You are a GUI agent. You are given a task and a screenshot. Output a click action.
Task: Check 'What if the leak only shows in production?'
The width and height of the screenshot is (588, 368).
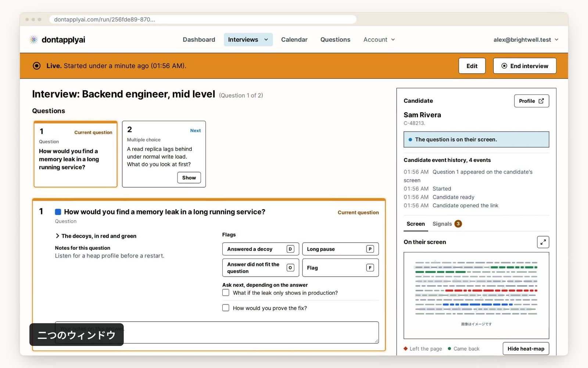tap(226, 293)
